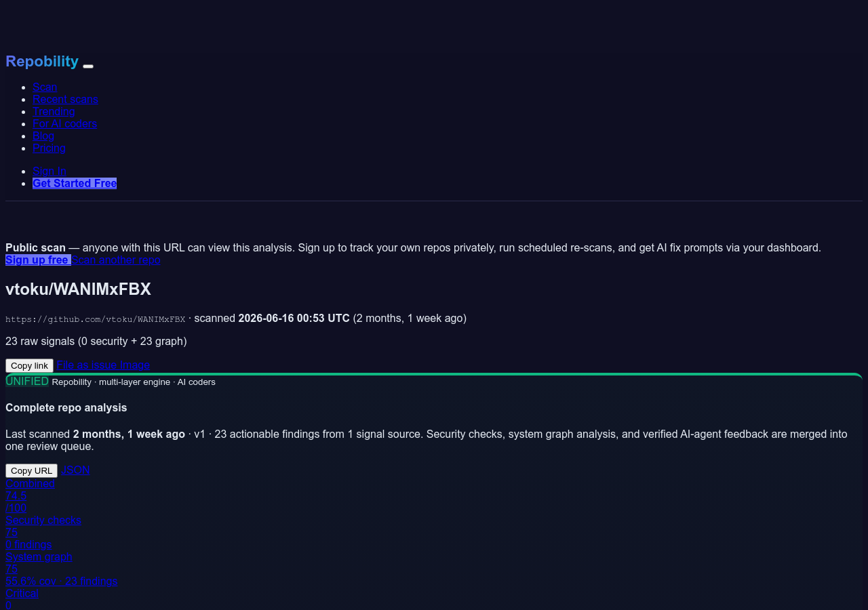Visit the Blog nav link
The image size is (868, 610).
[x=43, y=136]
